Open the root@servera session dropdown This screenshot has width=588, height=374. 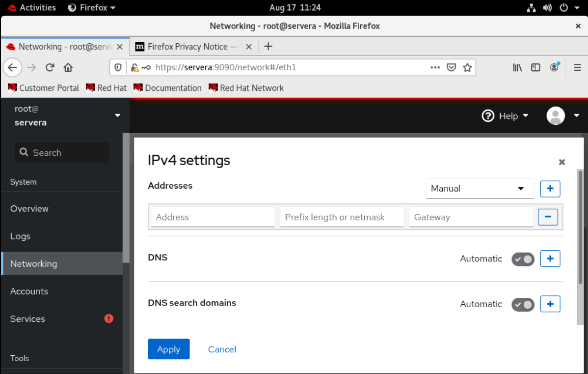click(64, 115)
